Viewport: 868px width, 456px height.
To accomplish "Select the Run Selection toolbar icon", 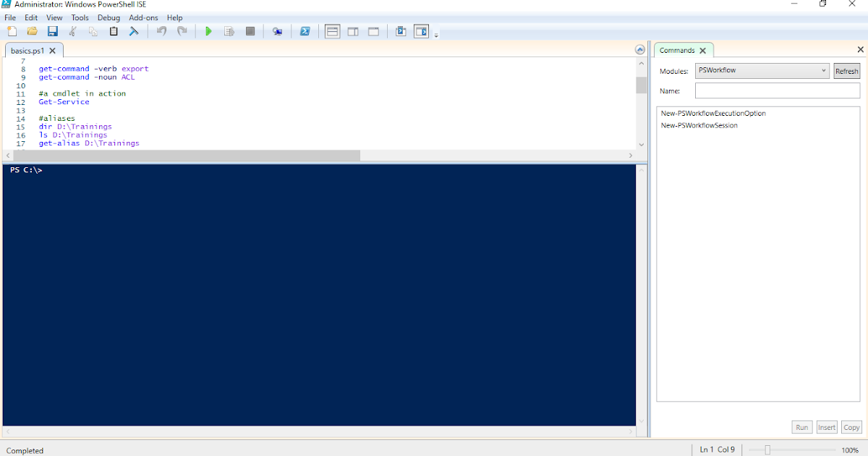I will tap(229, 31).
